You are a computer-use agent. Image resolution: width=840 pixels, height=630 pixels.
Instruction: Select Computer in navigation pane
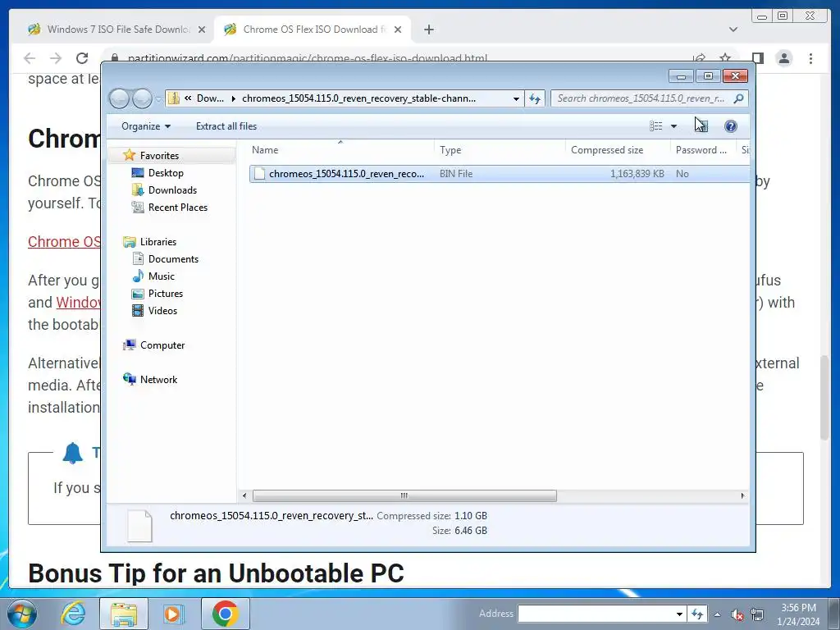(162, 345)
